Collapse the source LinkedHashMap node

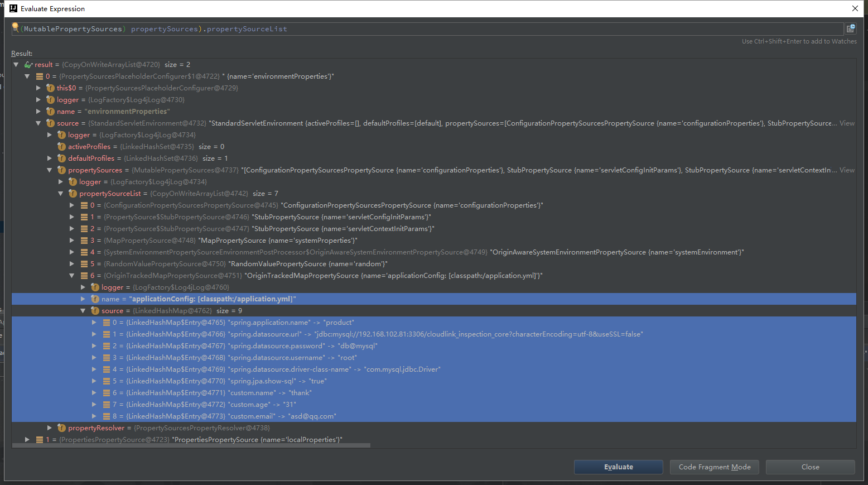click(x=83, y=310)
